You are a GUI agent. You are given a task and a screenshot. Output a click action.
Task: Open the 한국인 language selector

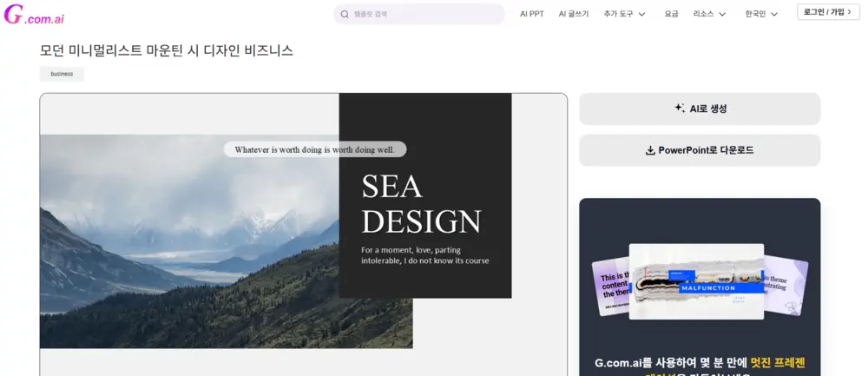(x=761, y=14)
